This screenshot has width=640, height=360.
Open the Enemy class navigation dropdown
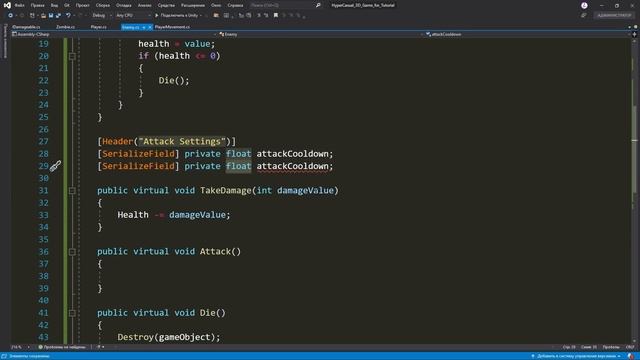click(x=322, y=34)
